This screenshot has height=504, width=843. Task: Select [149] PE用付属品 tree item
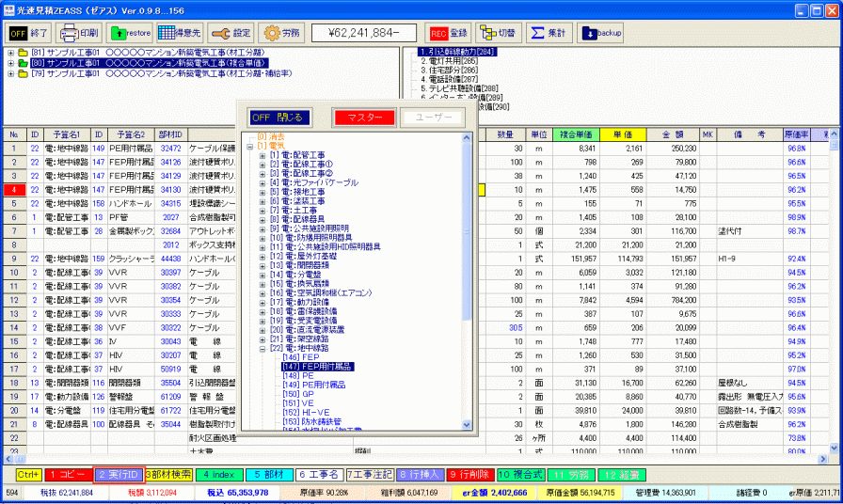coord(314,385)
